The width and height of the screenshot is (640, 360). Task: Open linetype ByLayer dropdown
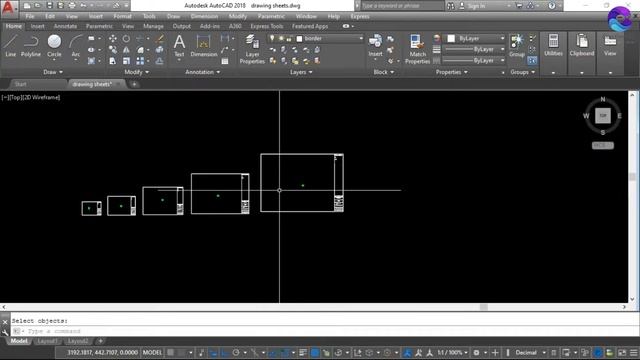point(473,60)
